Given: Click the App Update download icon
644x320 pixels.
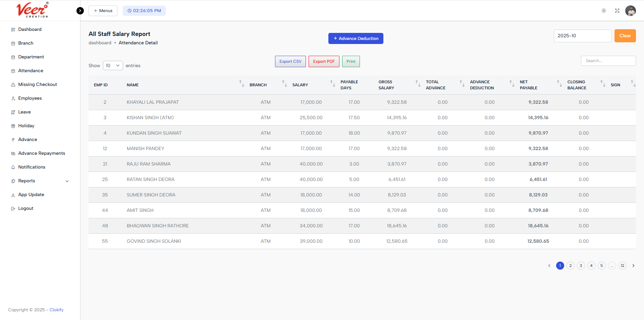Looking at the screenshot, I should 13,194.
